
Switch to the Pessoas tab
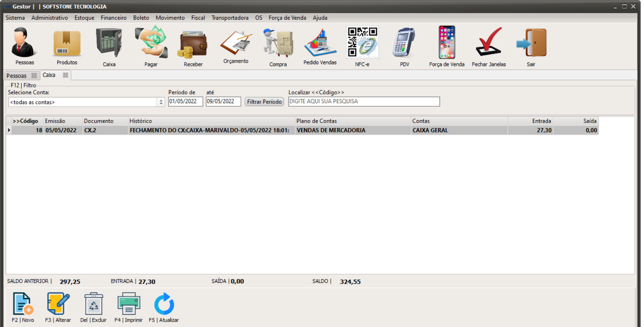[x=17, y=76]
